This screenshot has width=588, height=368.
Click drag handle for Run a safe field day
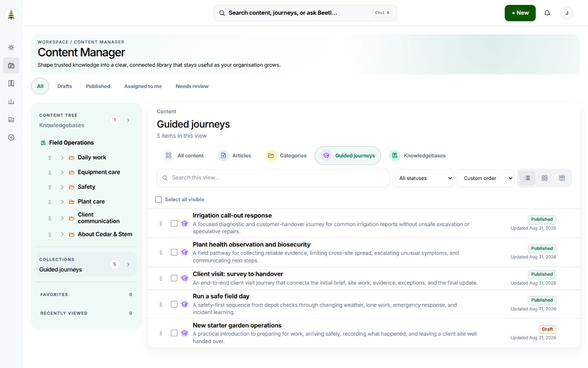161,305
